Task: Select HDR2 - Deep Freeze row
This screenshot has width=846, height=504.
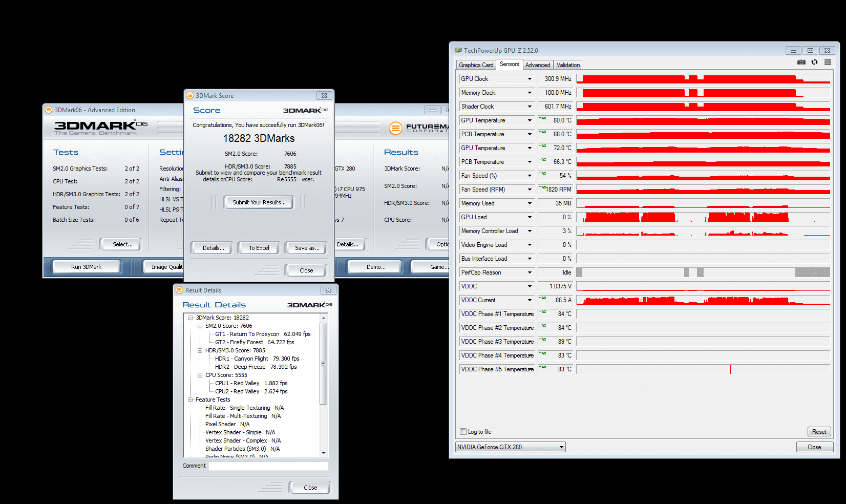Action: point(256,367)
